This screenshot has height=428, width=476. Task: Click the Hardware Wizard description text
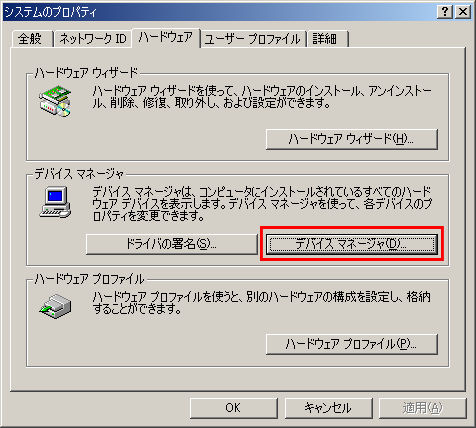262,97
